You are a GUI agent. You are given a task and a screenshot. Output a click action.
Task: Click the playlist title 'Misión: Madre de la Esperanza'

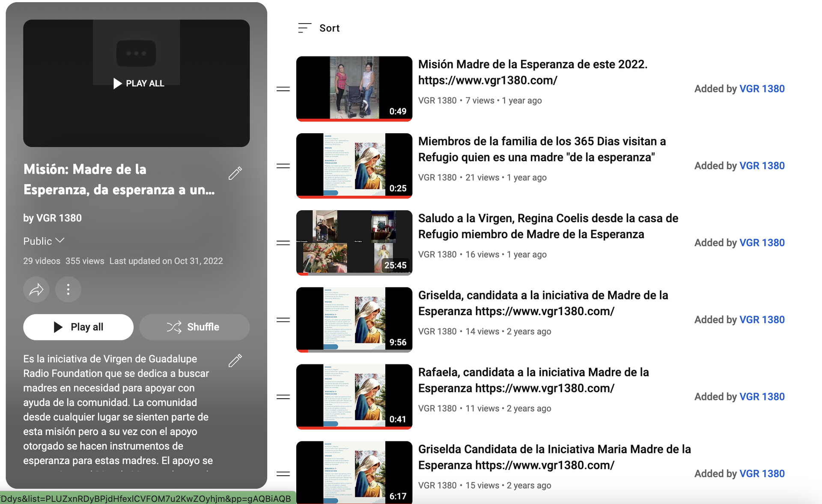pos(119,179)
